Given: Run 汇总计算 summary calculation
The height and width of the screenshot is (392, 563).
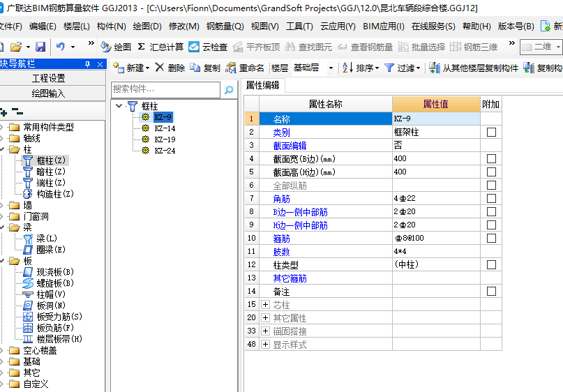Looking at the screenshot, I should 160,47.
